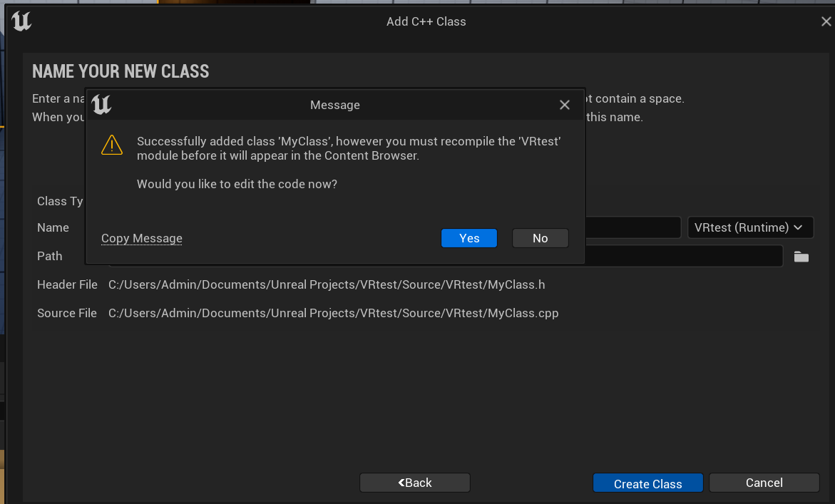Click the MyClass.cpp source file path
The height and width of the screenshot is (504, 835).
pos(333,314)
